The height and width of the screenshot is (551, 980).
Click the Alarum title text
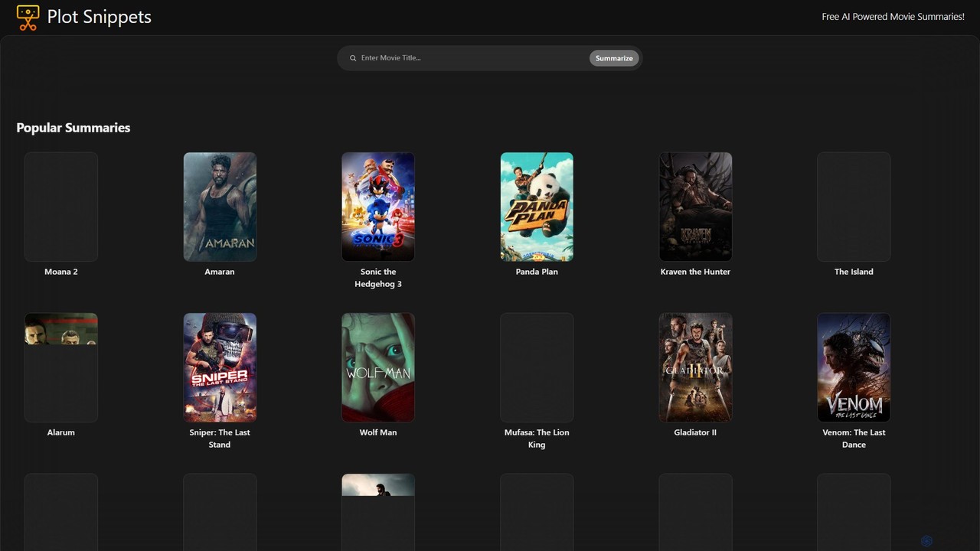click(61, 432)
